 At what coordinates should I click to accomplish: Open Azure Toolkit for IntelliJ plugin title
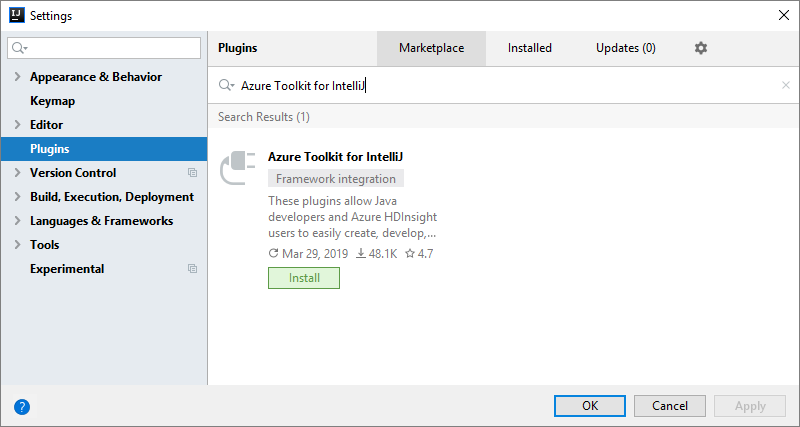pos(336,157)
